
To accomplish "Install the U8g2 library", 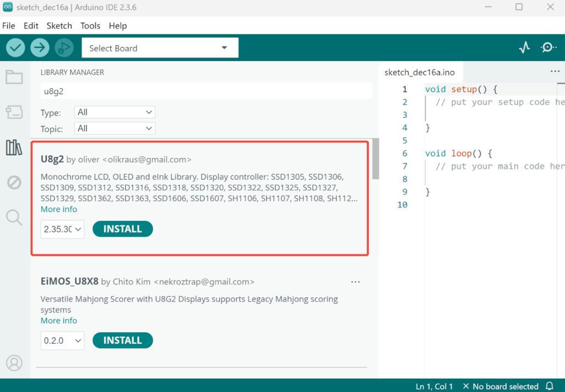I will [x=122, y=229].
